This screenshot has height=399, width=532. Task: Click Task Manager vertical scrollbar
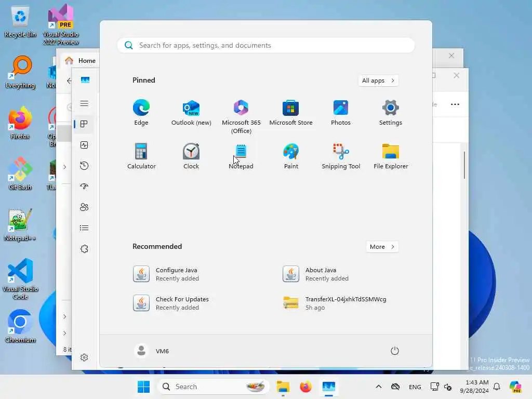pyautogui.click(x=464, y=165)
